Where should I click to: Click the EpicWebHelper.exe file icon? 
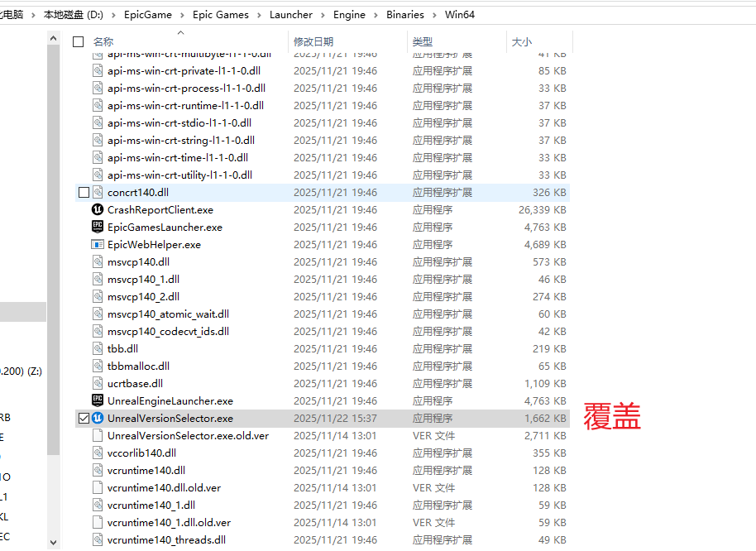tap(98, 244)
